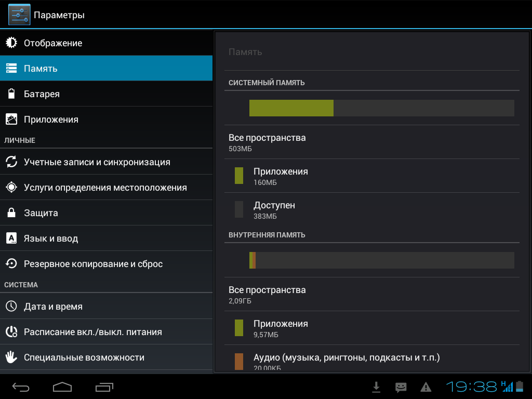Tap the 19:38 clock in status bar
This screenshot has width=532, height=399.
pyautogui.click(x=471, y=387)
